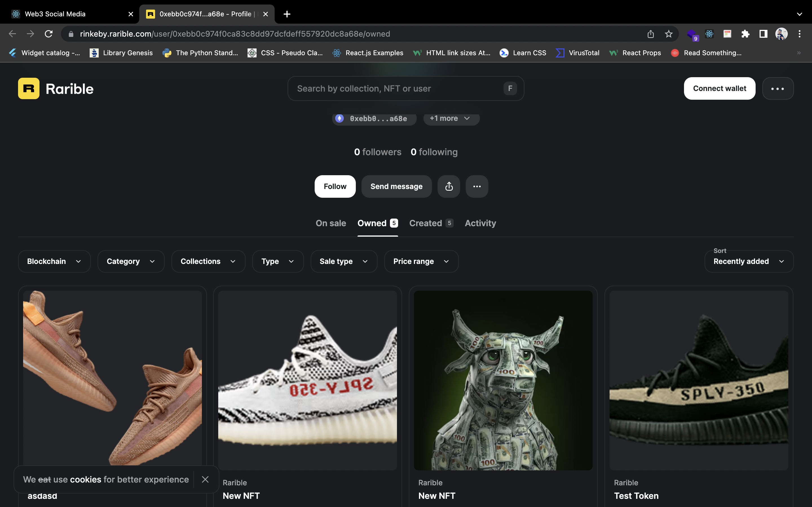Click the Connect wallet button
Viewport: 812px width, 507px height.
(x=720, y=88)
